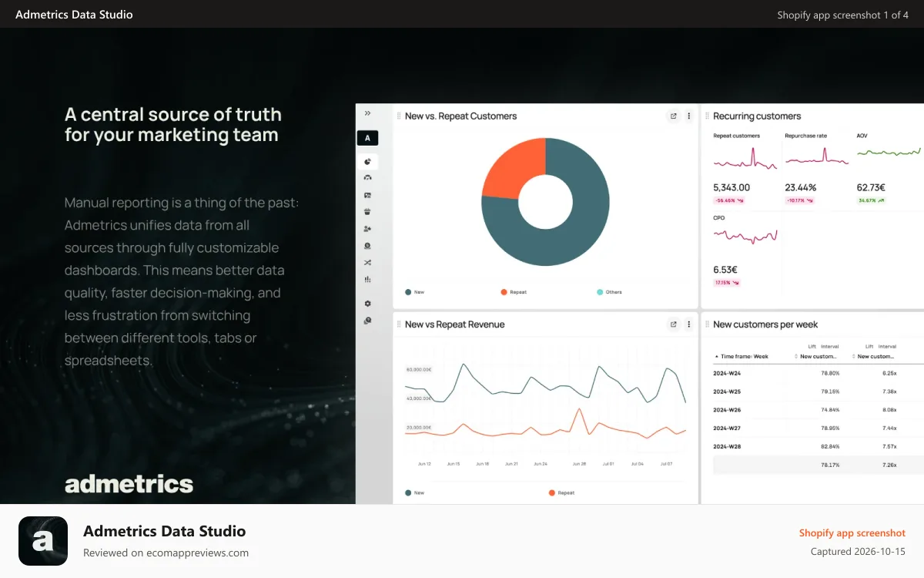
Task: Open three-dot menu of New vs Repeat Revenue
Action: 688,324
